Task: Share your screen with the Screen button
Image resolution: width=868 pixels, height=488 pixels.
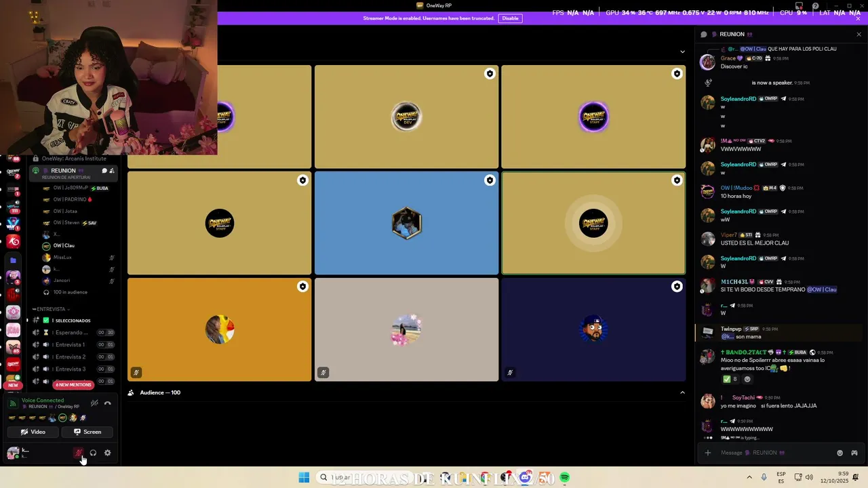Action: [87, 432]
